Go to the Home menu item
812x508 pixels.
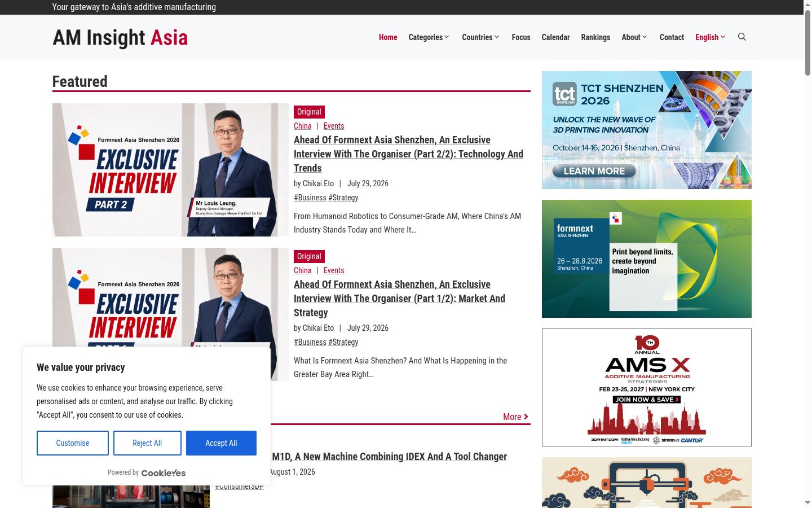388,37
